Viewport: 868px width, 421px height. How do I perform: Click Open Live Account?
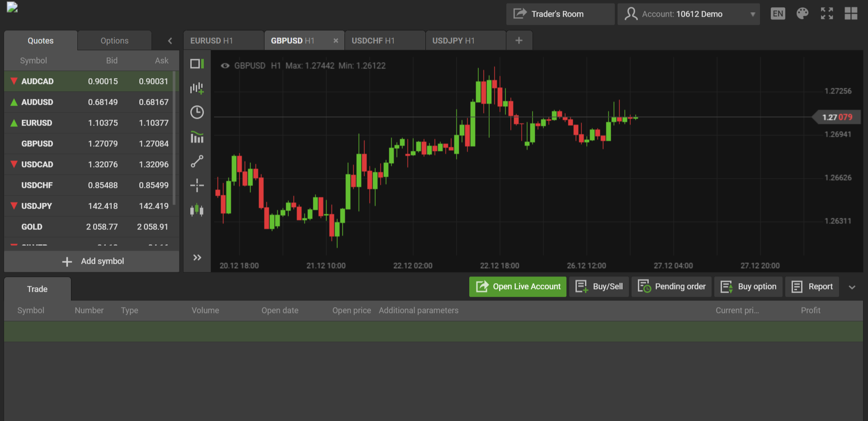[518, 286]
